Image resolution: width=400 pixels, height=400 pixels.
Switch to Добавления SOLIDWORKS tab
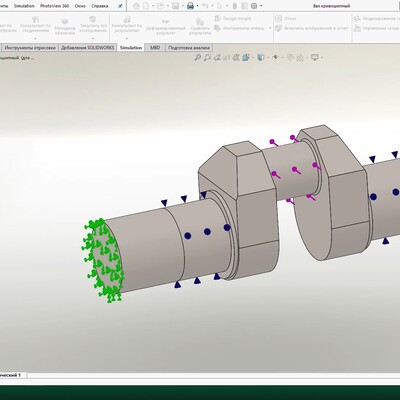click(88, 48)
